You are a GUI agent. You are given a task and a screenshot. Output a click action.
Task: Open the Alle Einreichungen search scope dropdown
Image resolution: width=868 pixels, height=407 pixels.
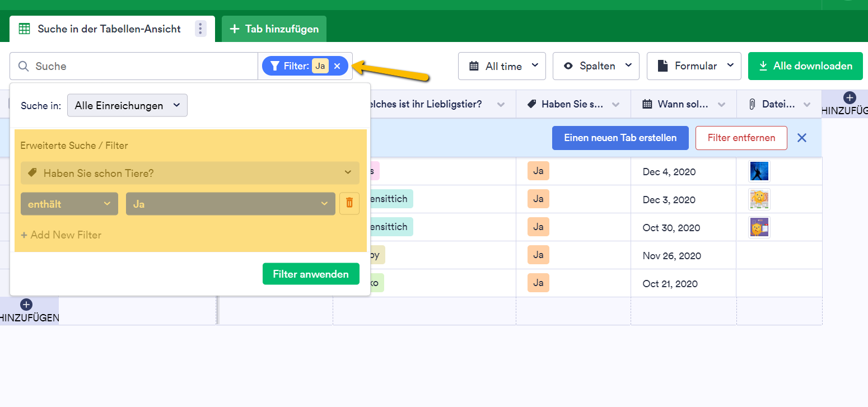pos(127,105)
